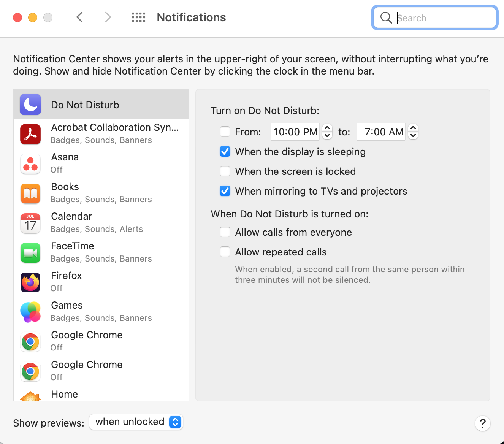Check When the screen is locked
The image size is (504, 444).
(225, 171)
